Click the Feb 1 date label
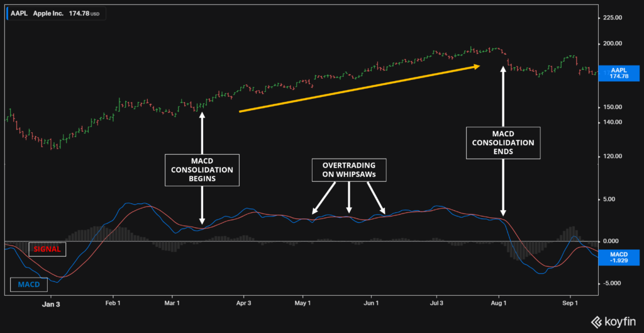 (x=113, y=303)
